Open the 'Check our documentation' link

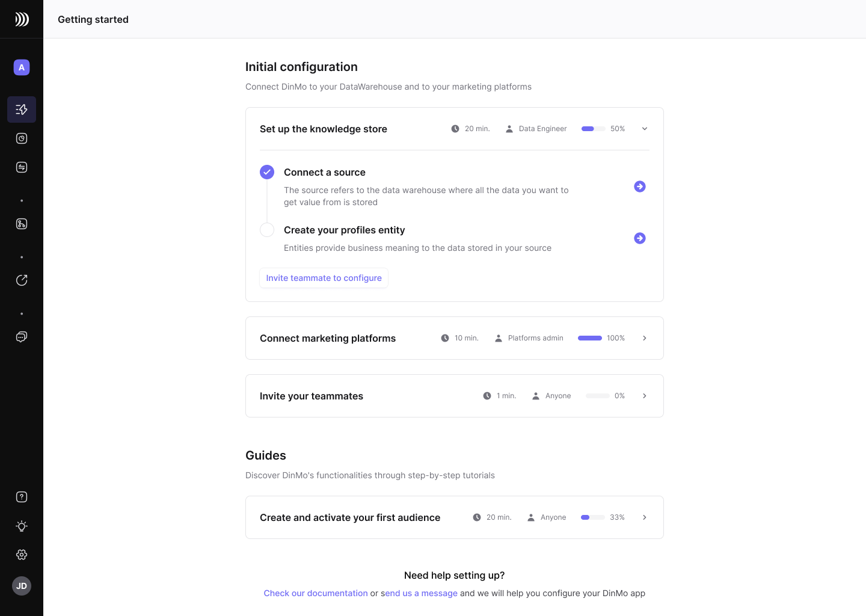316,593
